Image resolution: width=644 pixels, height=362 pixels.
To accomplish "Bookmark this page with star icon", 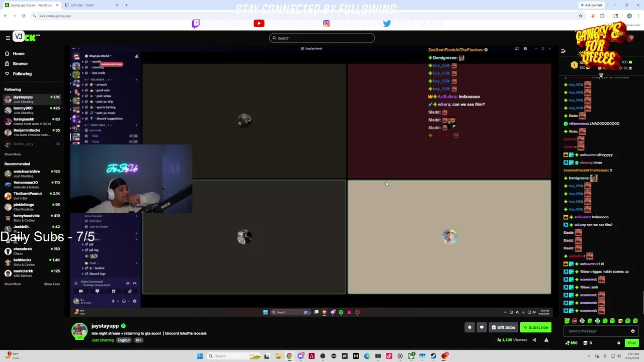I will [x=580, y=16].
